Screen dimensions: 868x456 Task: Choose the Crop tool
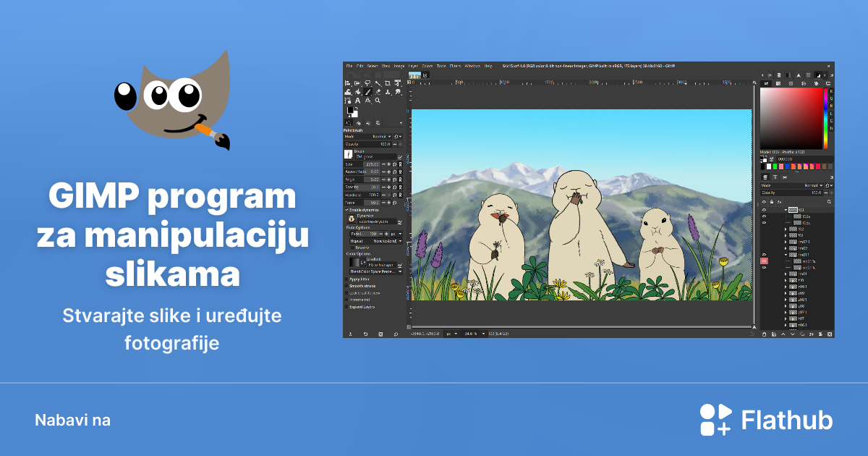tap(388, 83)
